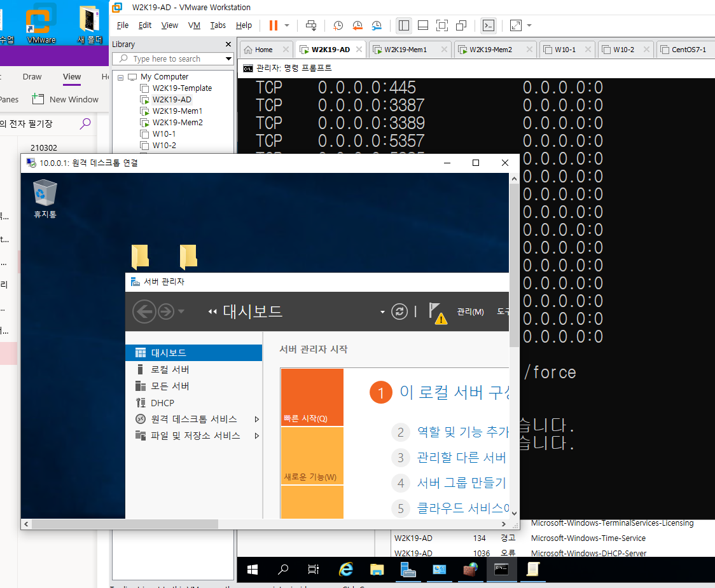
Task: Open 서버 그룹 만들기 link
Action: tap(461, 482)
